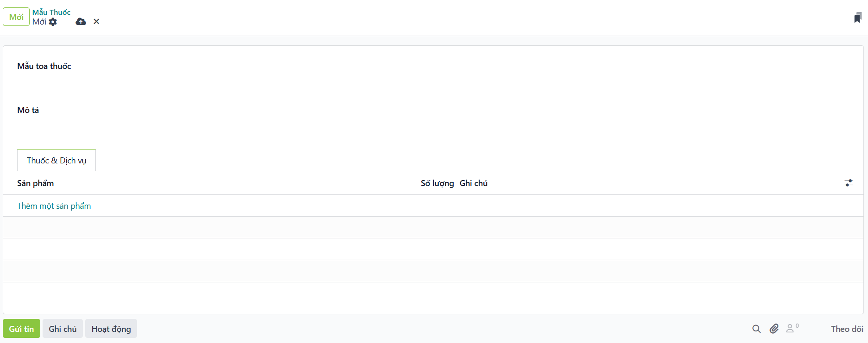Open the Ghi chú log note button

[62, 329]
